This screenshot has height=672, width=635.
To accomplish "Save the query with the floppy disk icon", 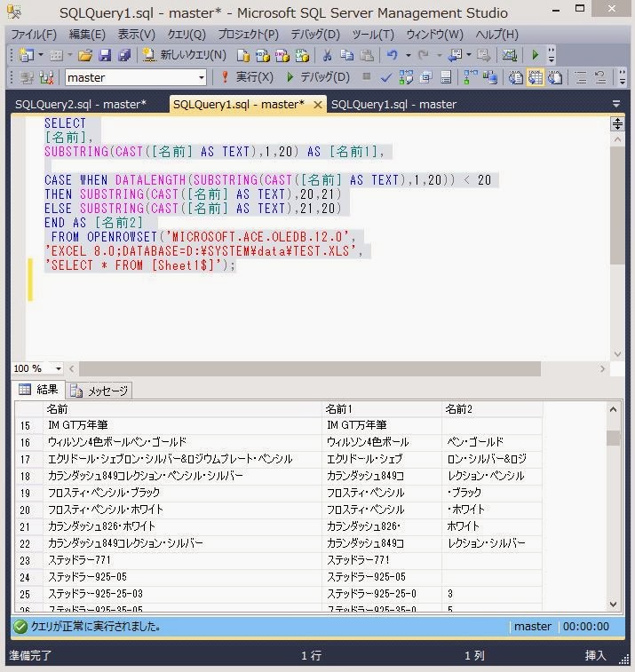I will pyautogui.click(x=105, y=55).
